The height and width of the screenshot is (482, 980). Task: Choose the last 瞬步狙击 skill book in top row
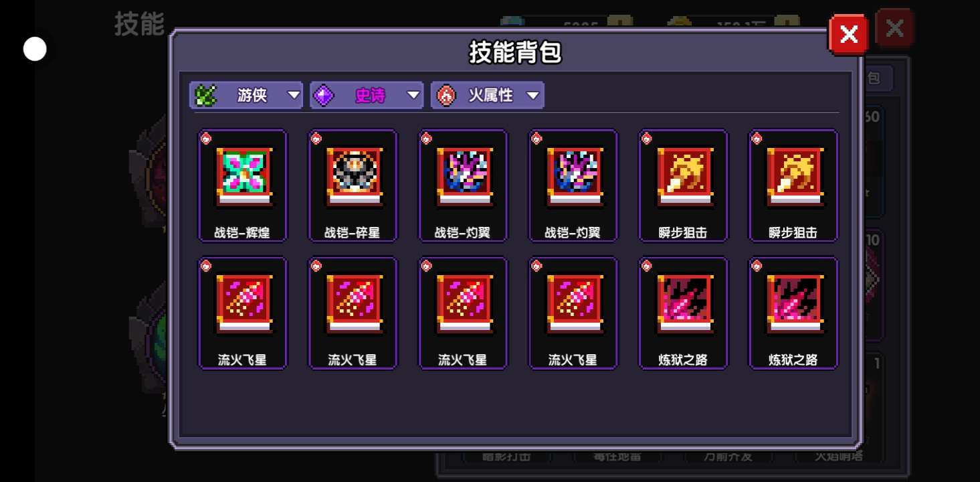click(793, 185)
